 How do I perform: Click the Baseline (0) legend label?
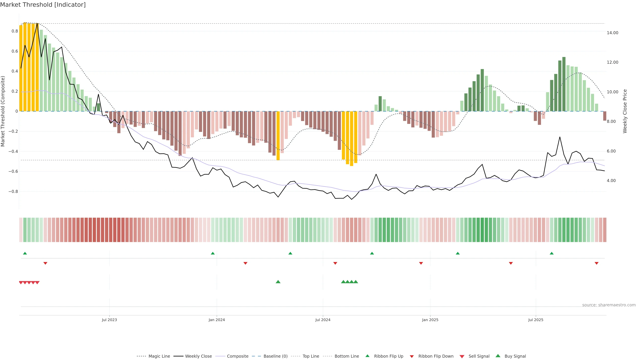[276, 356]
